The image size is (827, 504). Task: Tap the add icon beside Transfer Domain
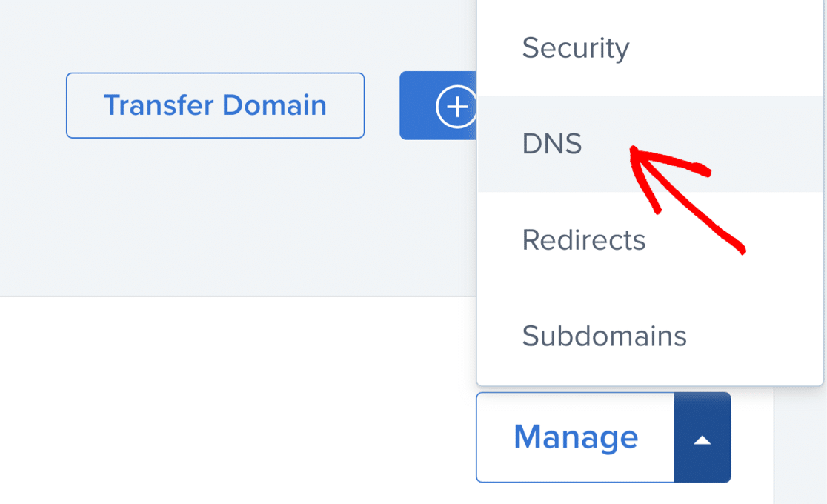point(457,105)
